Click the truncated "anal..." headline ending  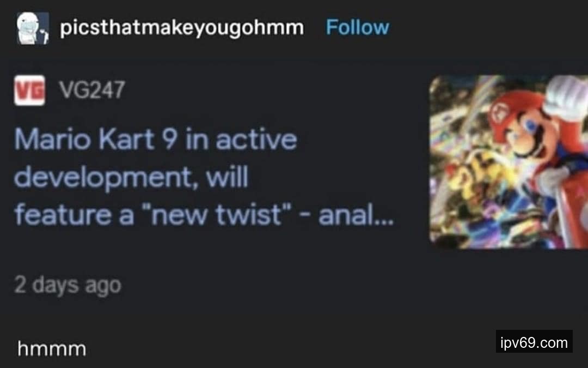click(x=356, y=215)
